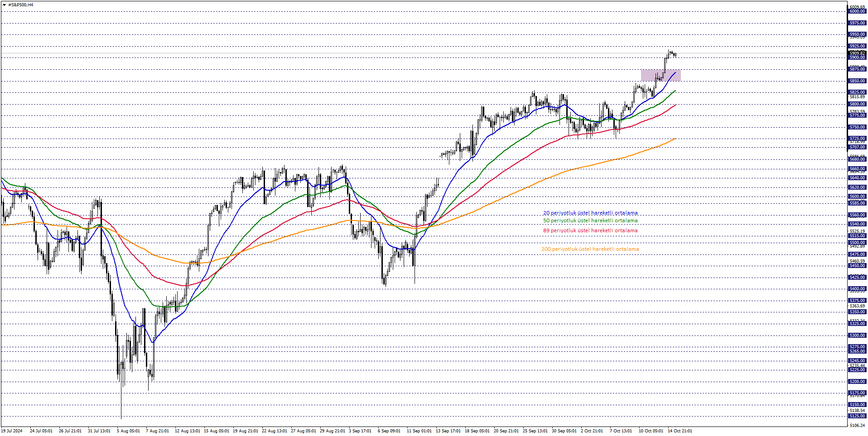Click the #S&P500,H4 chart title
The height and width of the screenshot is (436, 868).
click(x=21, y=5)
